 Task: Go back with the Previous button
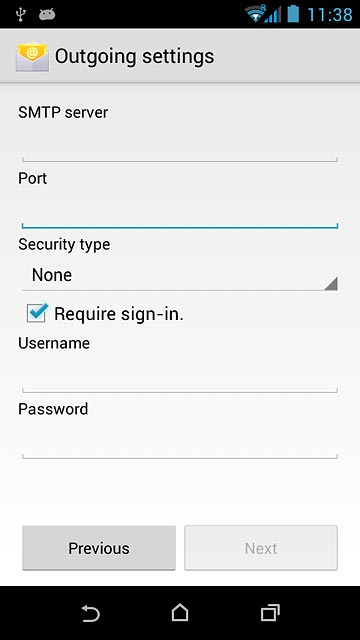click(99, 548)
